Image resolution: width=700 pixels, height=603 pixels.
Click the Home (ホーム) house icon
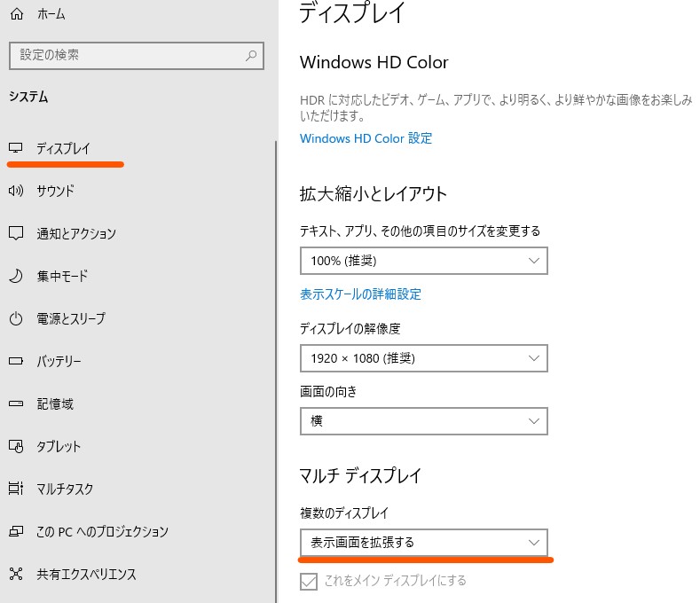pyautogui.click(x=17, y=14)
